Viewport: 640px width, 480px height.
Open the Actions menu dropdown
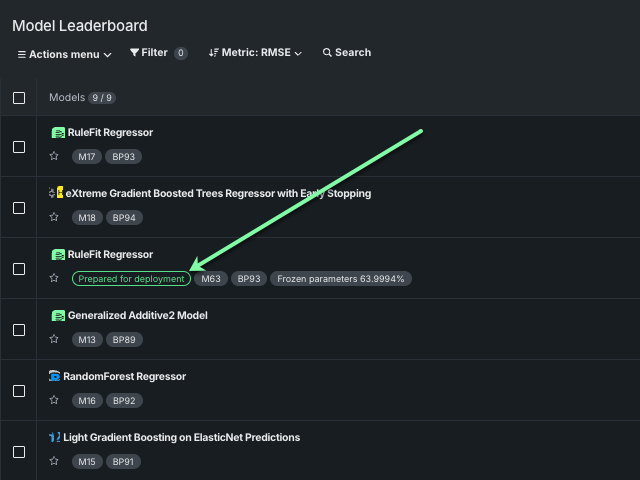click(x=63, y=53)
